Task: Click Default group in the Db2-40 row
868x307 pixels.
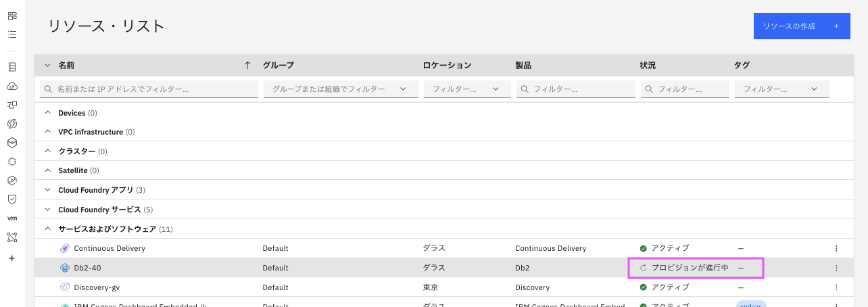Action: tap(275, 268)
